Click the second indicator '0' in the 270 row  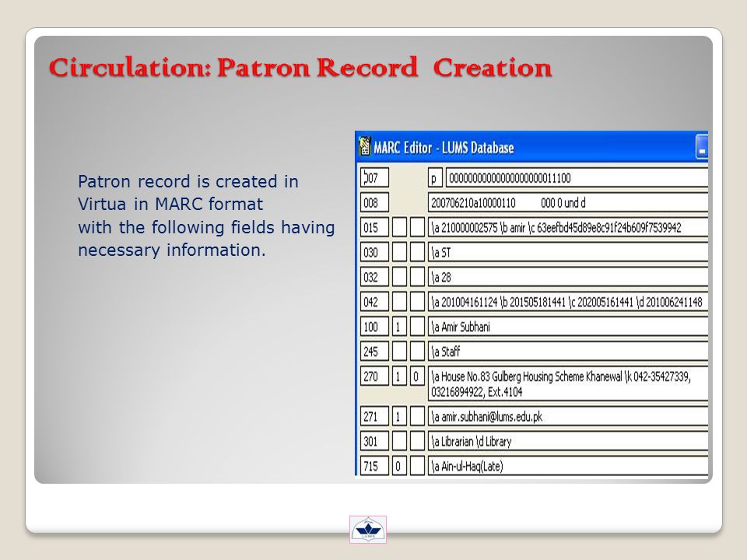(417, 376)
